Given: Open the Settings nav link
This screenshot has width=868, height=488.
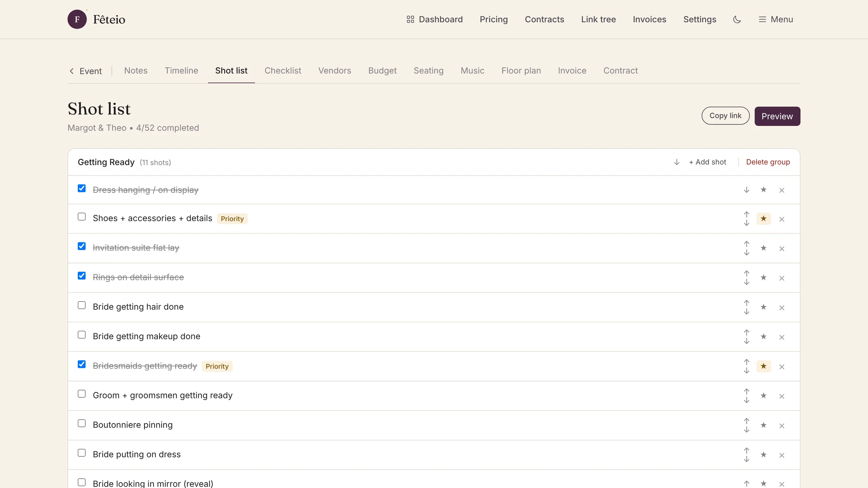Looking at the screenshot, I should pos(700,20).
